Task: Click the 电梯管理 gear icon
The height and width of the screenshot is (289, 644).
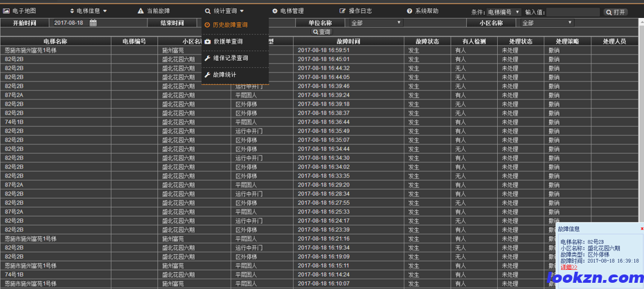Action: pyautogui.click(x=275, y=11)
